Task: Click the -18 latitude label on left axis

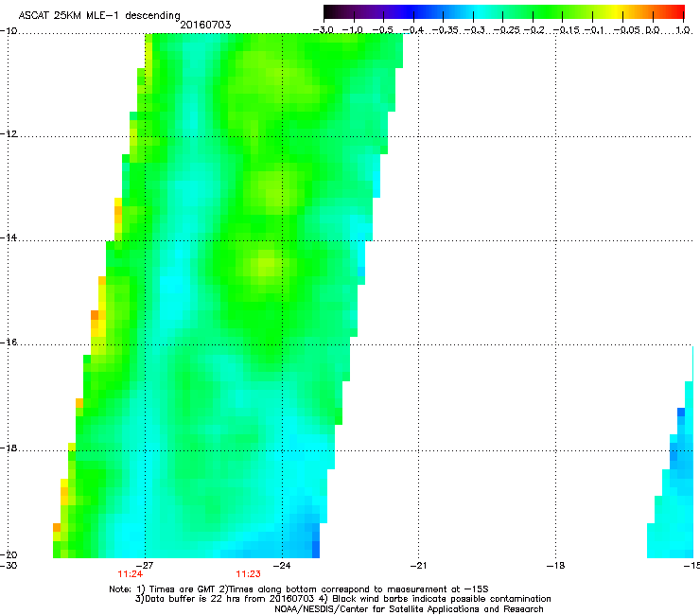Action: click(x=9, y=448)
